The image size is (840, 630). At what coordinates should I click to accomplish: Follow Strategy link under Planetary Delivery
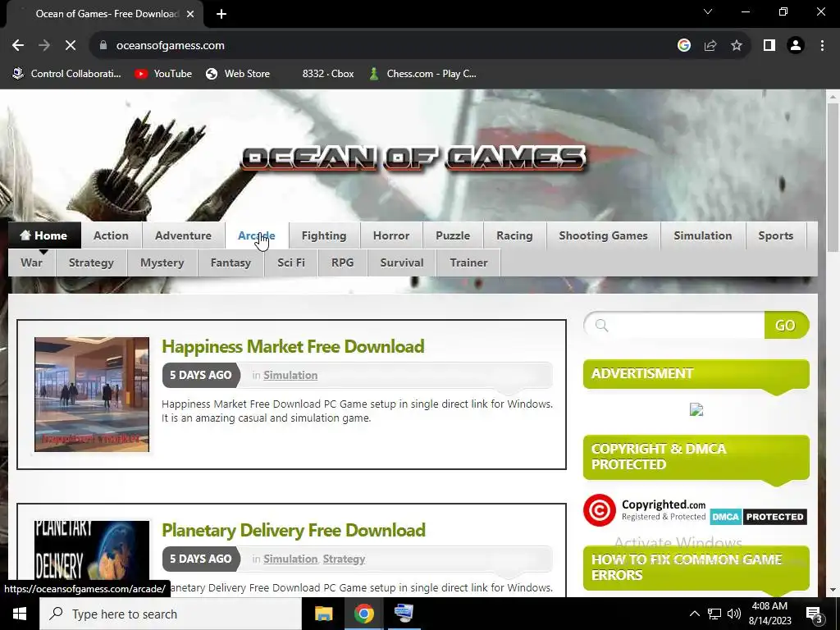tap(344, 559)
